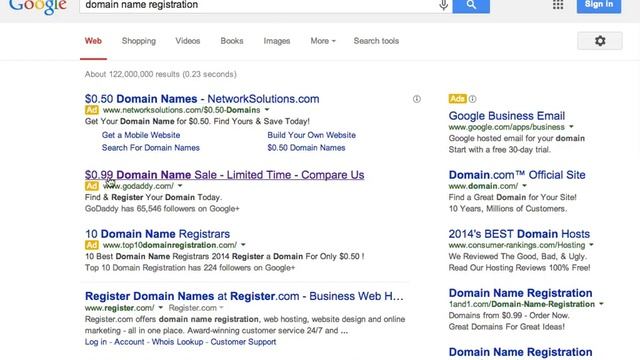Click the Whois Lookup sitelink
Viewport: 640px width, 360px height.
click(177, 342)
